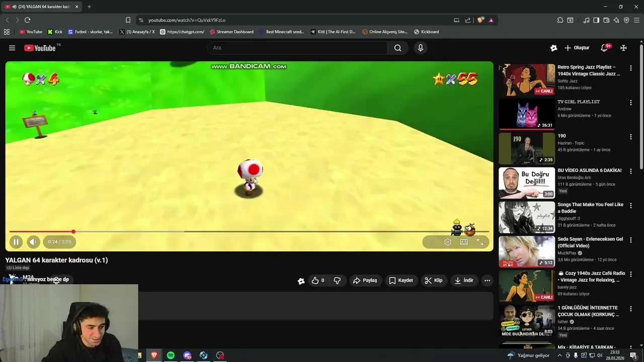Pause the playing video
Viewport: 644px width, 362px height.
point(16,242)
